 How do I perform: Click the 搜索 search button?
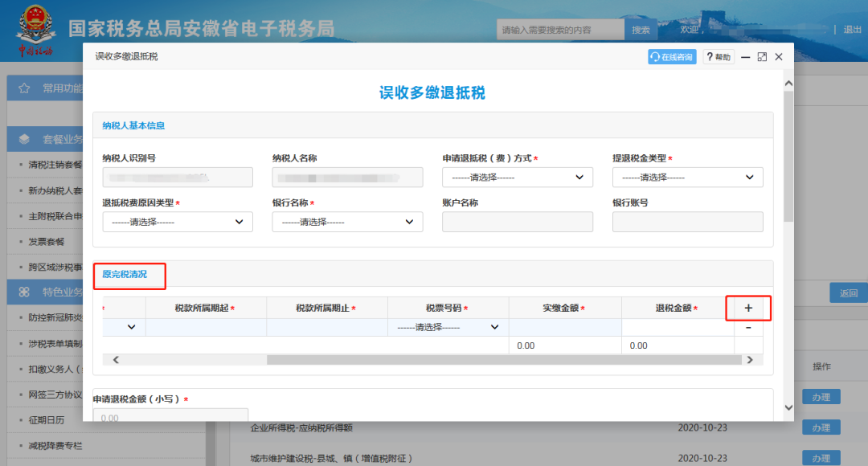(x=641, y=30)
